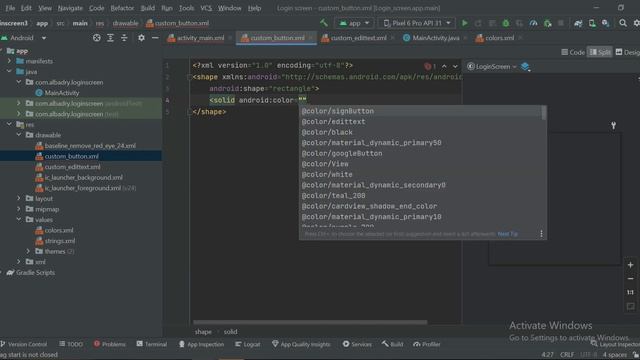
Task: Click the red error indicator in the editor
Action: (x=430, y=66)
